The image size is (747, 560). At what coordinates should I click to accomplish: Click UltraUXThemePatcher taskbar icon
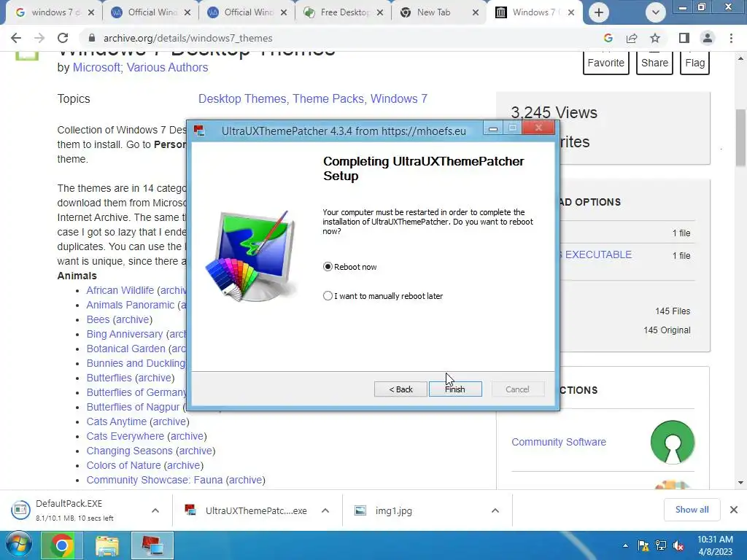coord(152,545)
